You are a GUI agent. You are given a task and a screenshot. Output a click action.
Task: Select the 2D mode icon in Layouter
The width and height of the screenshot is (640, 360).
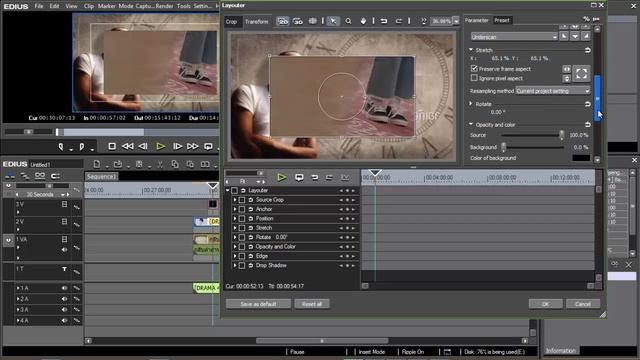282,21
